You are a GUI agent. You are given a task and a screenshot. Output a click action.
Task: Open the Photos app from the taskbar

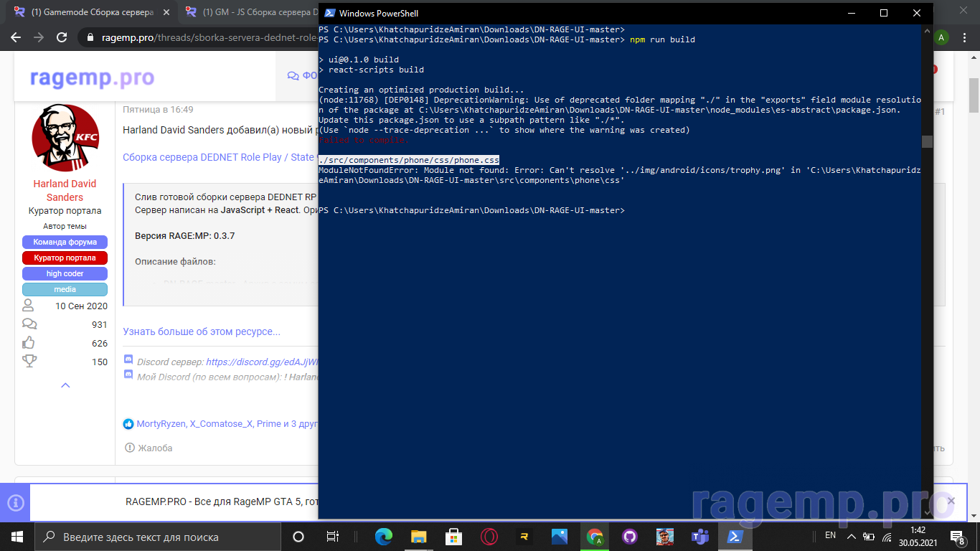point(560,537)
